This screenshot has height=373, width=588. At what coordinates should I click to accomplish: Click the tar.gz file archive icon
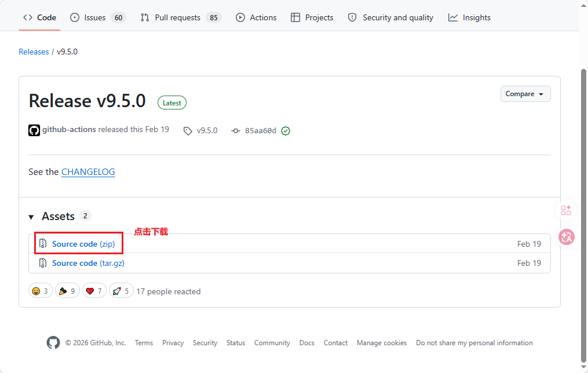click(43, 263)
